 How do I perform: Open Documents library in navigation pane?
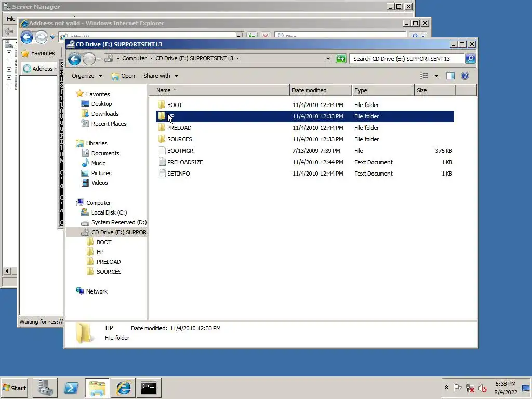point(105,153)
